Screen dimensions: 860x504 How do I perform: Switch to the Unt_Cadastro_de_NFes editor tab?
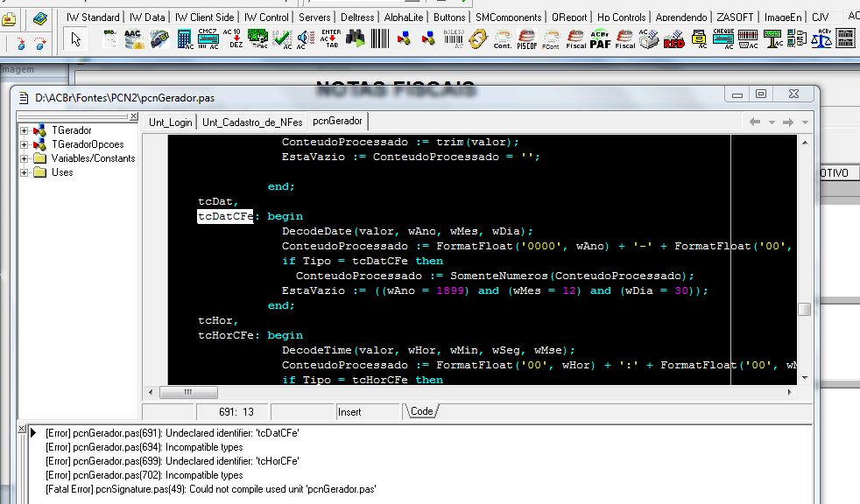pos(252,122)
